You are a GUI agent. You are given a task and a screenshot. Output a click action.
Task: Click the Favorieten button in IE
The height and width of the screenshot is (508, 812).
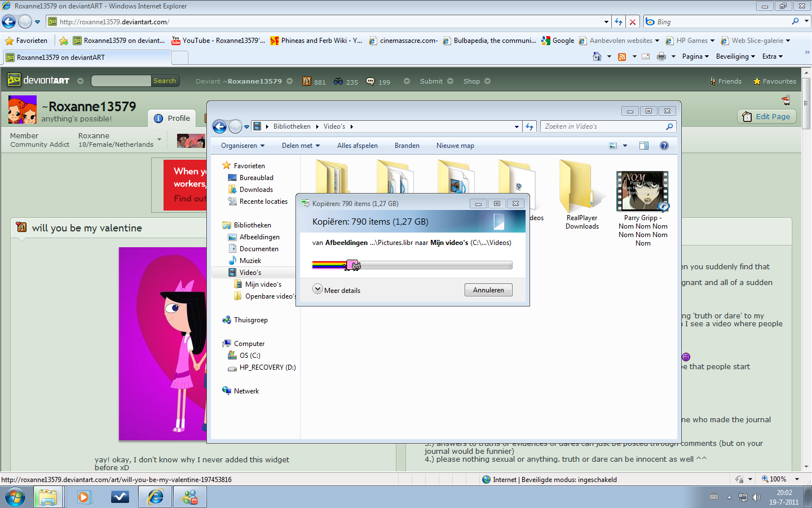[27, 41]
